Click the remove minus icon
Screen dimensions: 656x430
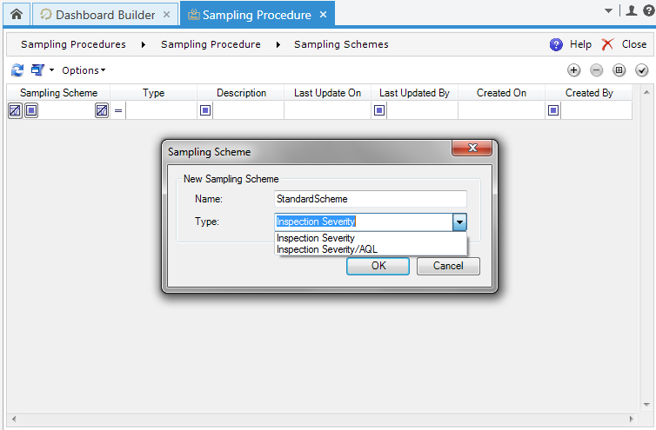(x=596, y=70)
